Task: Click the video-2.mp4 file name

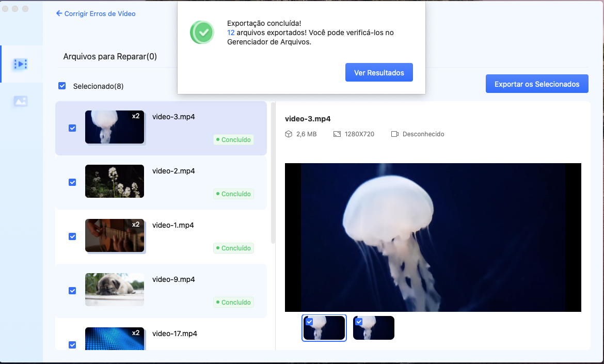Action: (x=173, y=171)
